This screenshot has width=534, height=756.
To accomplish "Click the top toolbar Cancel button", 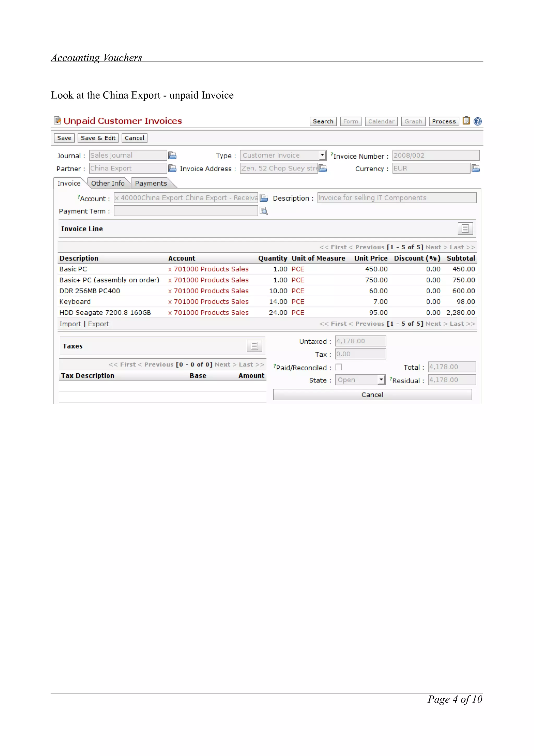I will 134,138.
